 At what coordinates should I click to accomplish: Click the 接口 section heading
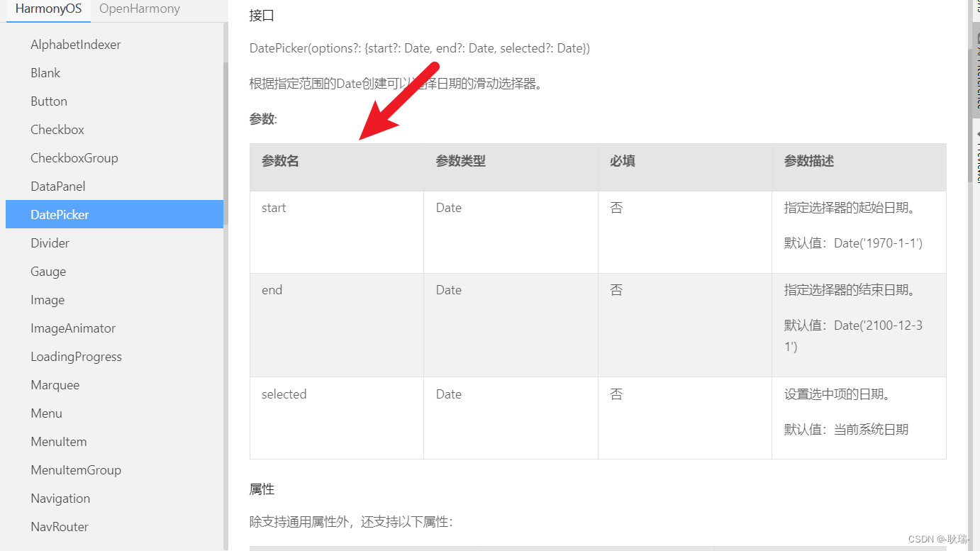(262, 16)
